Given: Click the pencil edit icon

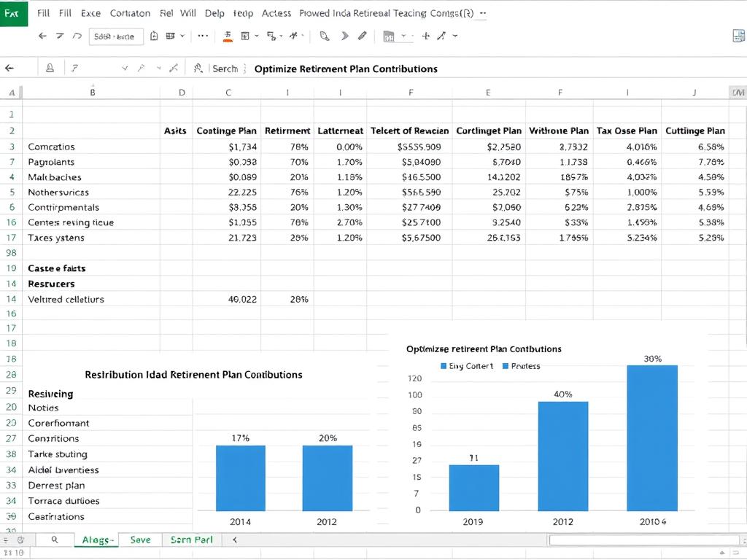Looking at the screenshot, I should [x=362, y=34].
